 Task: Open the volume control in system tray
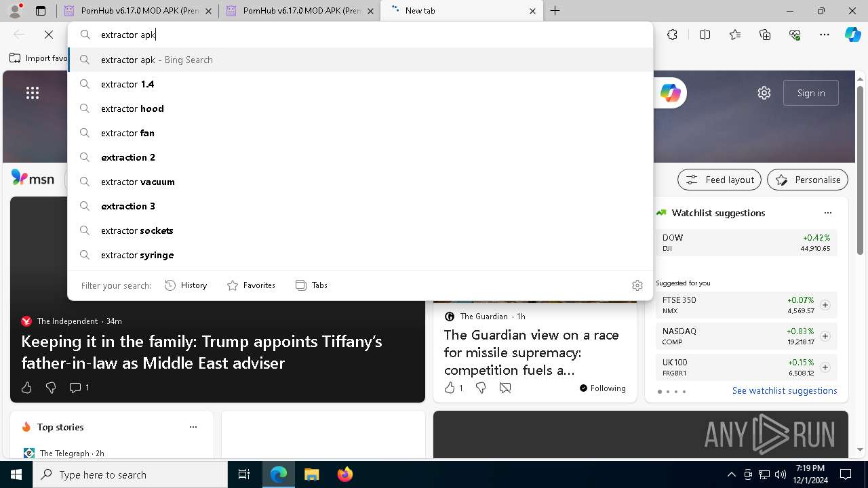pos(781,474)
